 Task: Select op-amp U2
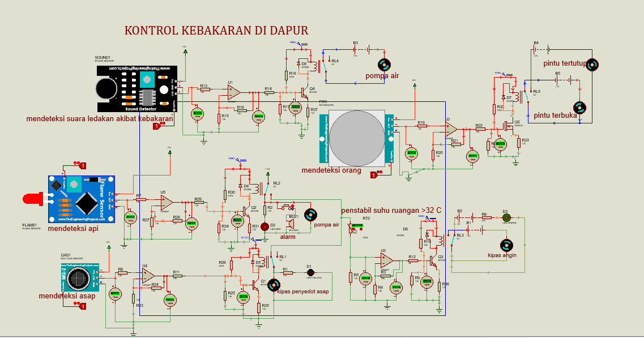tap(386, 260)
